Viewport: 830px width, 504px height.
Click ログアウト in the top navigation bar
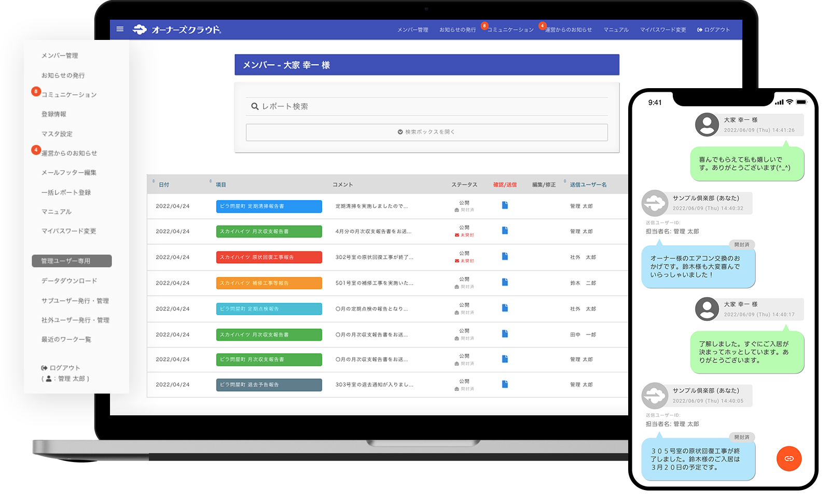(x=714, y=30)
